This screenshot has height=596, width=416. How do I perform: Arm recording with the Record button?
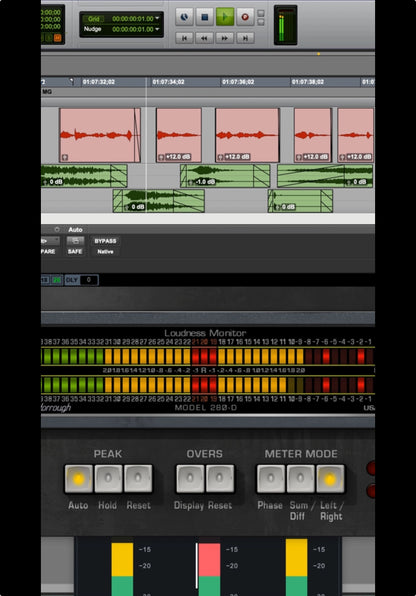click(x=245, y=17)
